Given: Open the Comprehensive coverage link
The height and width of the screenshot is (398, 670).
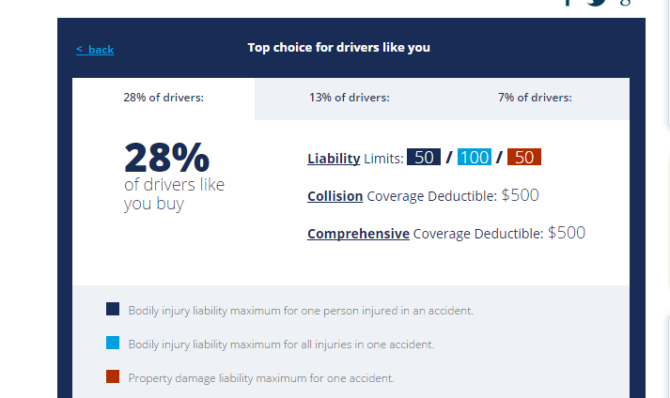Looking at the screenshot, I should click(358, 234).
